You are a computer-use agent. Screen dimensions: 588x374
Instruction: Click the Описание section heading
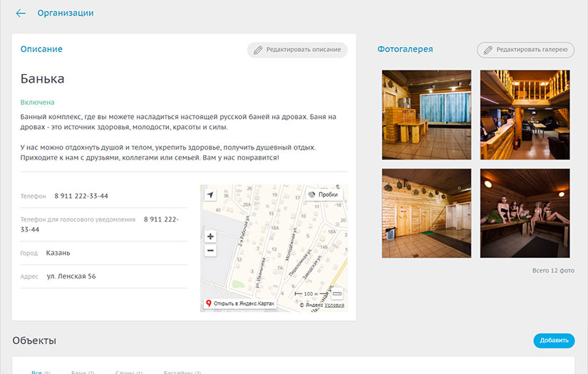[x=41, y=49]
